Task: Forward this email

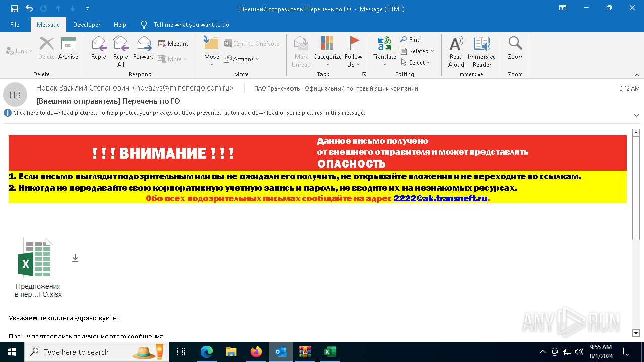Action: [x=144, y=49]
